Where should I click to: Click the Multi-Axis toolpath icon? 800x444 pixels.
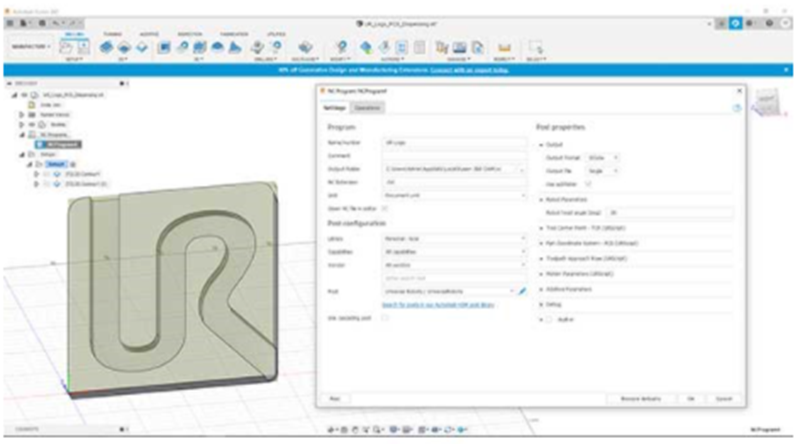point(305,47)
